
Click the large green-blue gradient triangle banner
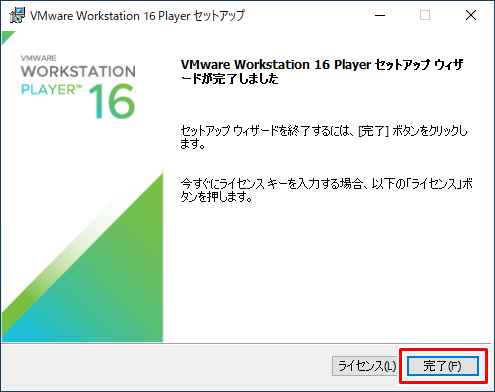82,256
